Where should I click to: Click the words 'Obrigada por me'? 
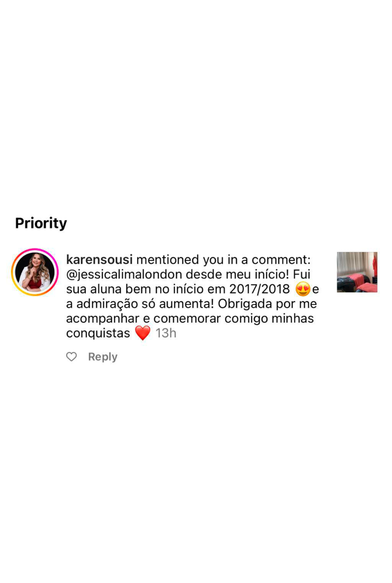(x=268, y=304)
